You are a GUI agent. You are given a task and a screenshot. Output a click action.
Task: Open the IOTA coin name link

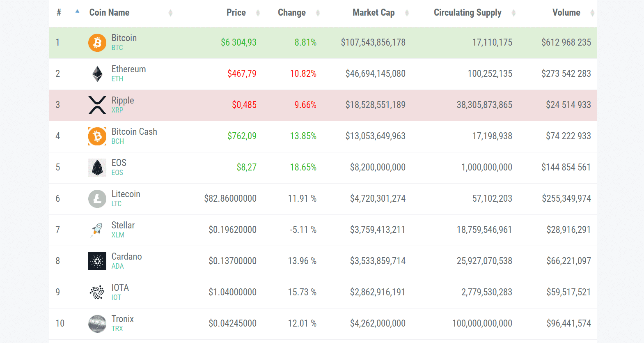pos(120,288)
